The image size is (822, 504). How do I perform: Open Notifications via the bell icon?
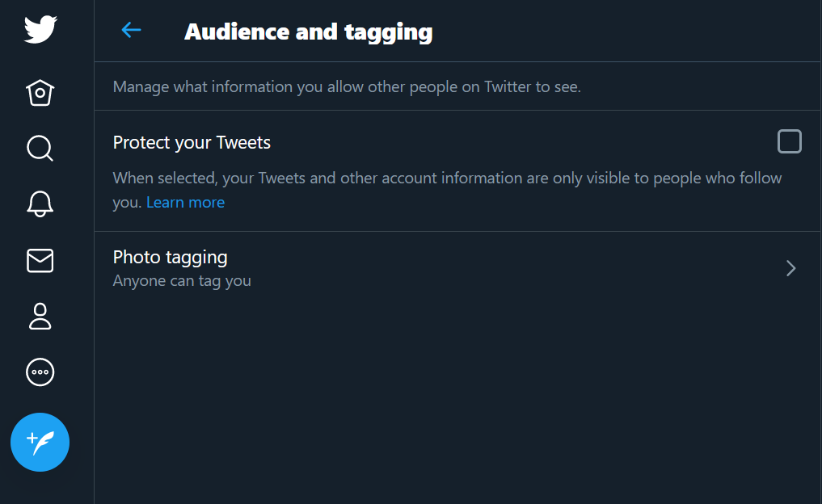[40, 204]
